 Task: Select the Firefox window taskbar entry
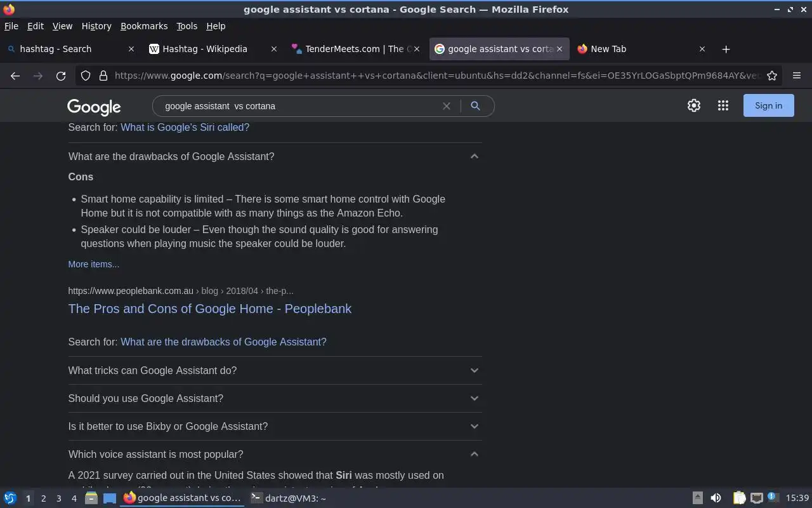183,498
